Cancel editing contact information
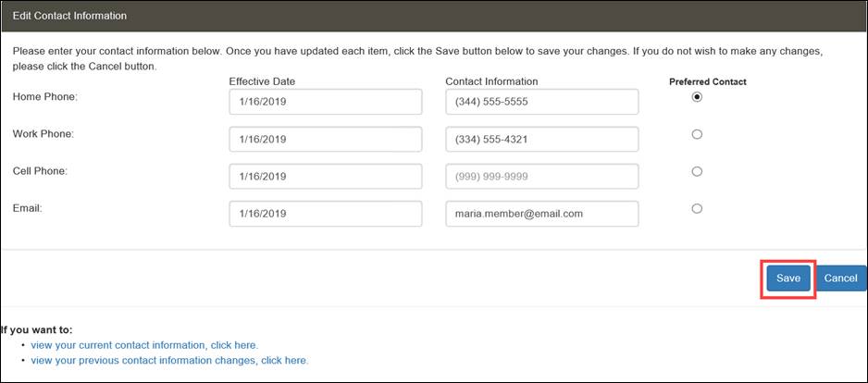This screenshot has height=383, width=868. (x=840, y=278)
